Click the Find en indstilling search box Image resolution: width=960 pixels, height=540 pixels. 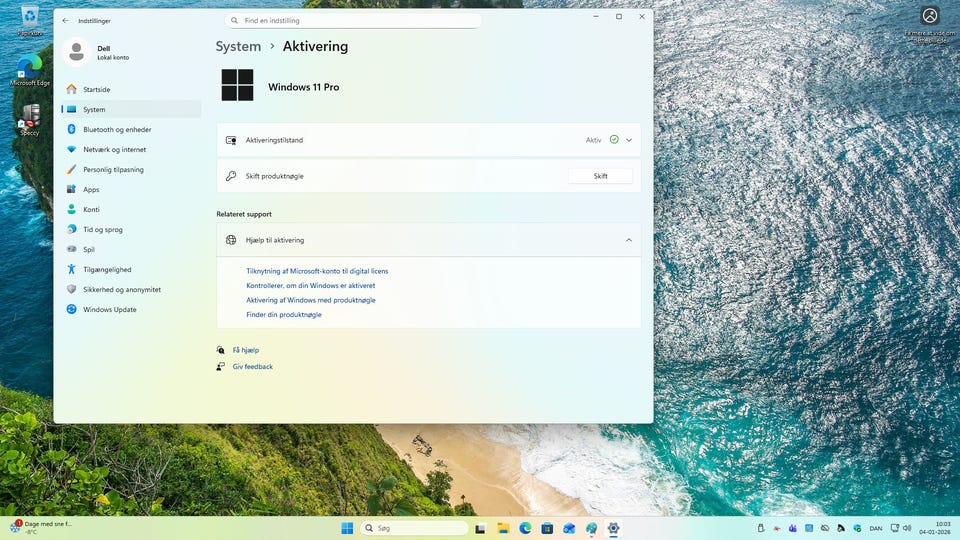click(x=353, y=20)
